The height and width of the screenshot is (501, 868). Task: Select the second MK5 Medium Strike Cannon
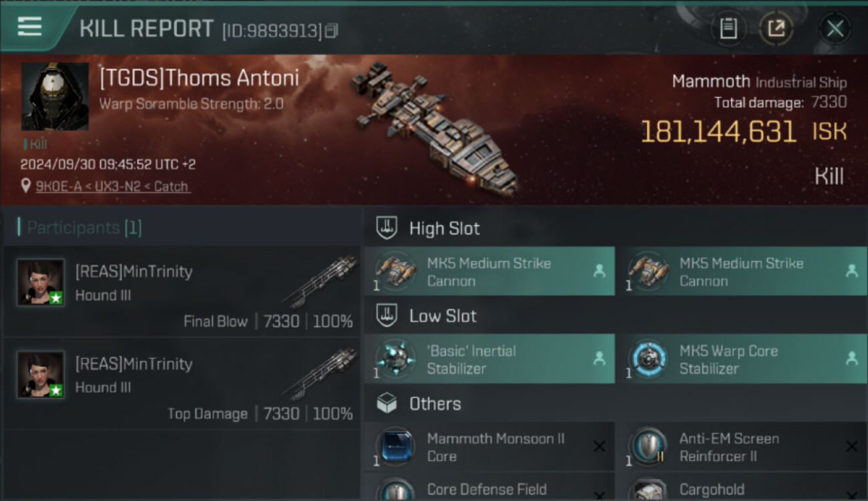[x=741, y=271]
